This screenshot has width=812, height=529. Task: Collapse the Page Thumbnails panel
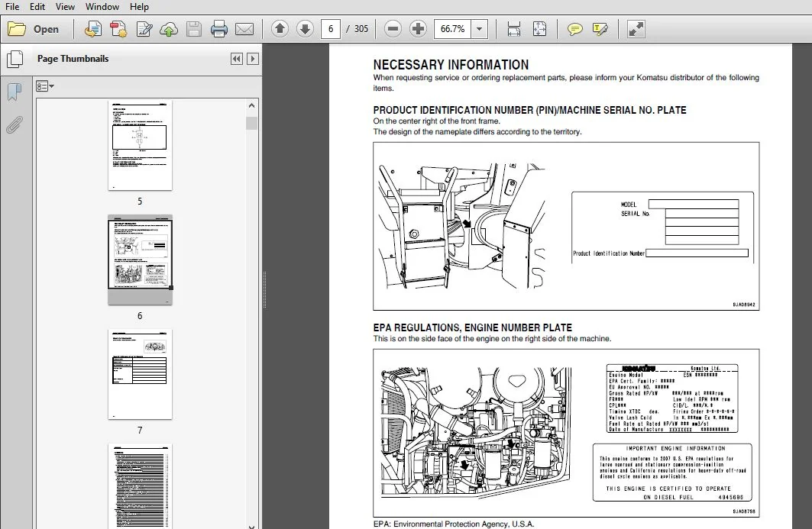click(237, 59)
